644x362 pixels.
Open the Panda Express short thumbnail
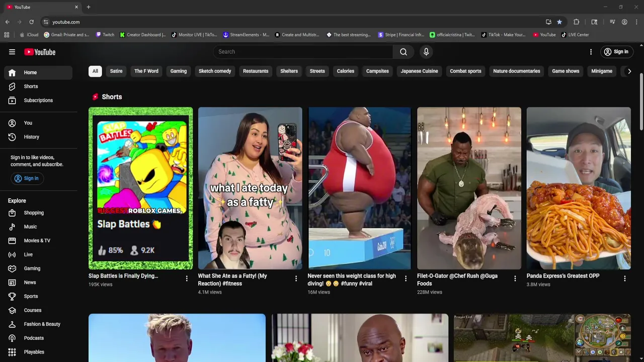(x=579, y=189)
